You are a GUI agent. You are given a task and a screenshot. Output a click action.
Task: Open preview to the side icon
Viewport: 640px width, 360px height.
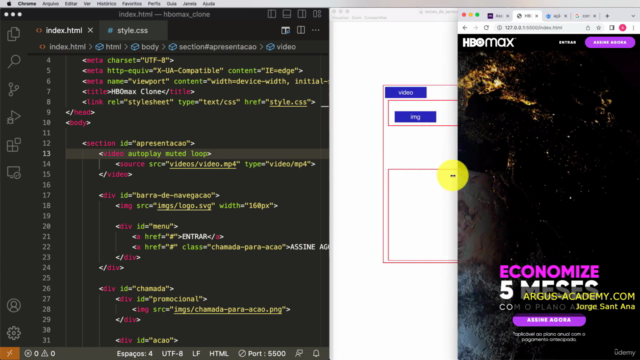(285, 30)
